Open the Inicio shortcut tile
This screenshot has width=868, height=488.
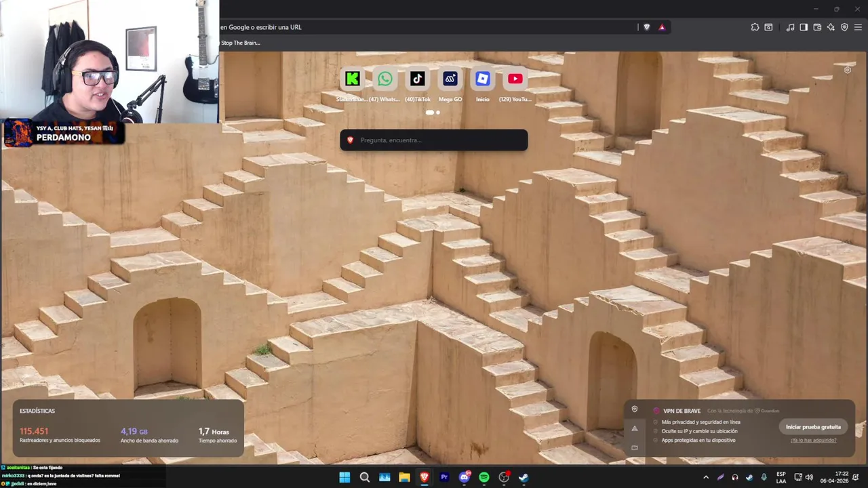pyautogui.click(x=482, y=79)
